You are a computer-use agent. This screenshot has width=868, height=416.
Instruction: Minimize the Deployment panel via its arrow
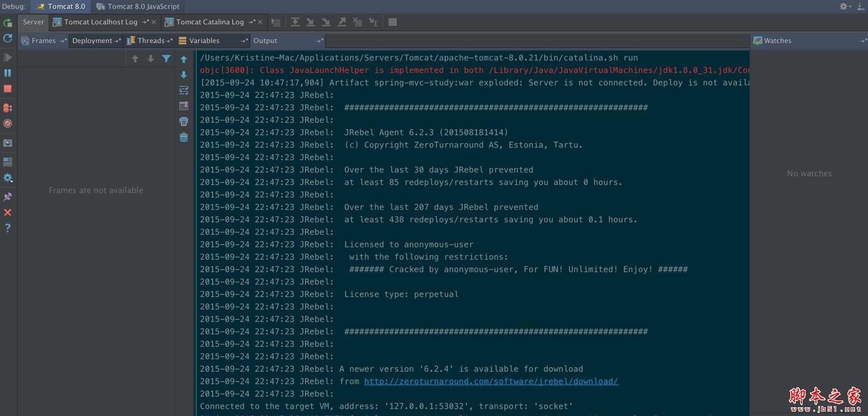118,40
